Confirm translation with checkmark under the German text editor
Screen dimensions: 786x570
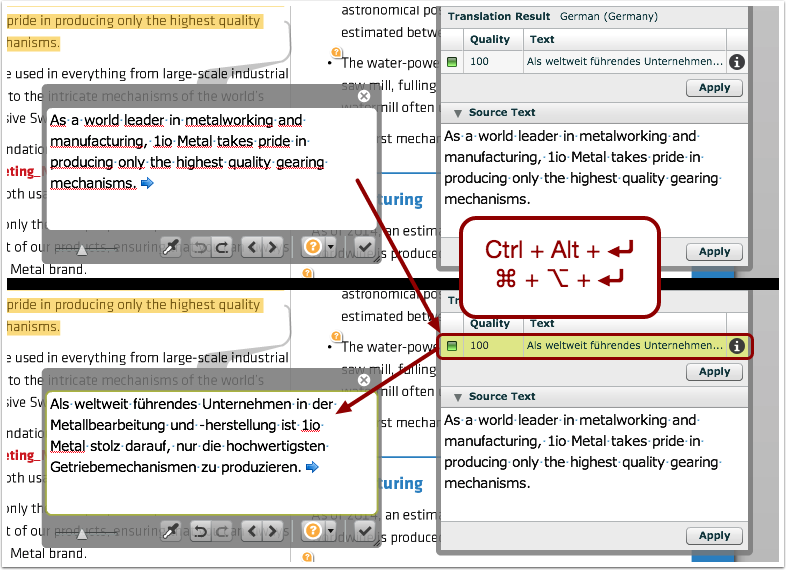365,530
